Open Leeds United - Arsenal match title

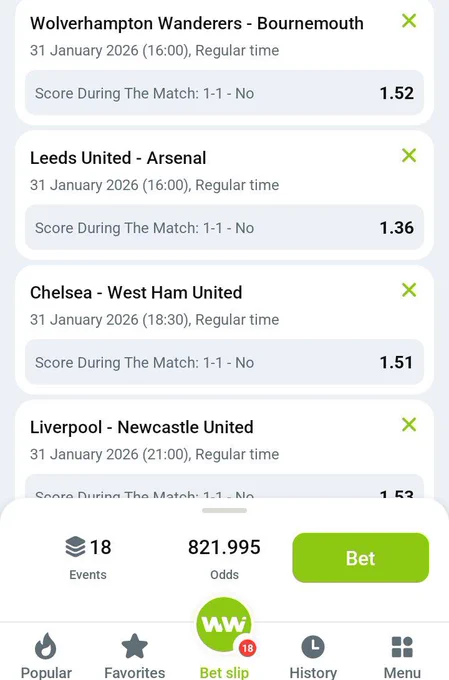click(x=118, y=158)
